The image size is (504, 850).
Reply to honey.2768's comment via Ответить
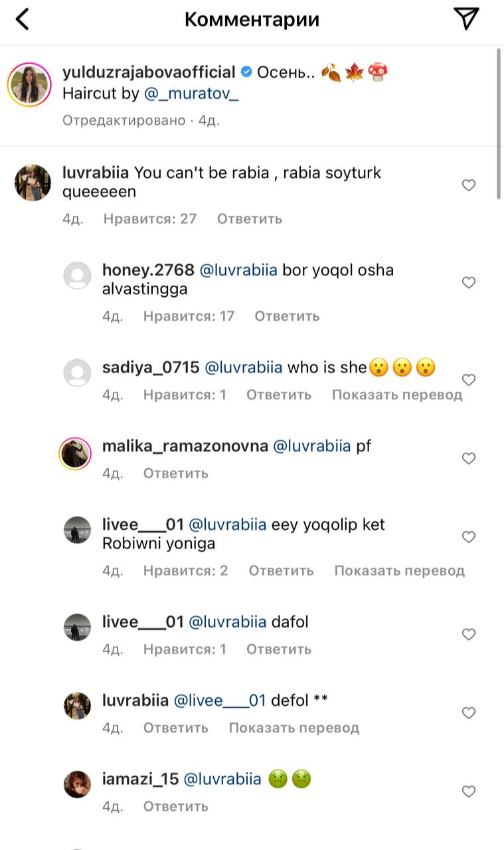[x=287, y=316]
